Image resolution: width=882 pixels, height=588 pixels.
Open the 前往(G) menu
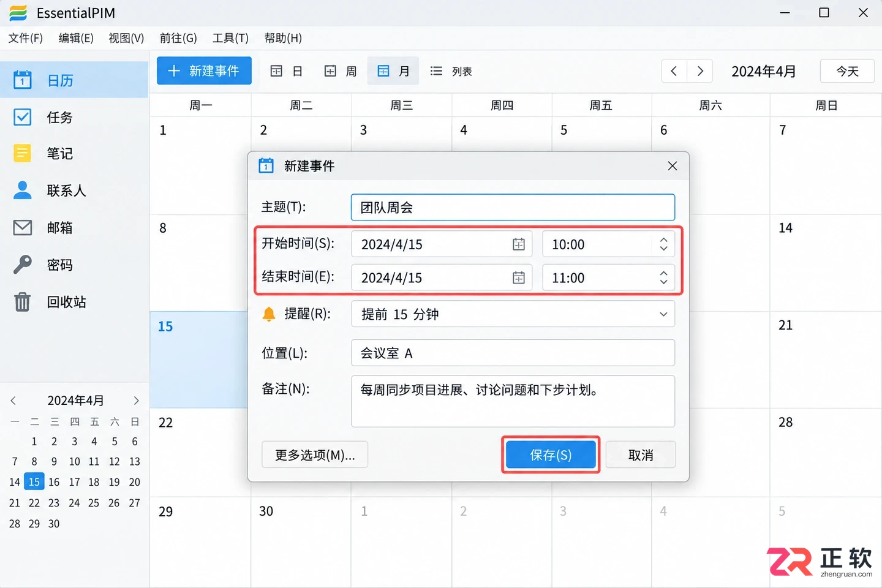[x=178, y=38]
